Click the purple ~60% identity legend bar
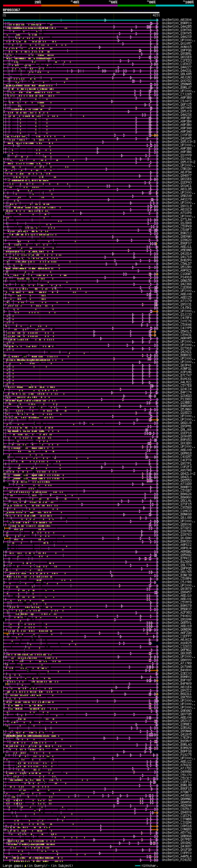The height and width of the screenshot is (868, 197). pyautogui.click(x=99, y=6)
